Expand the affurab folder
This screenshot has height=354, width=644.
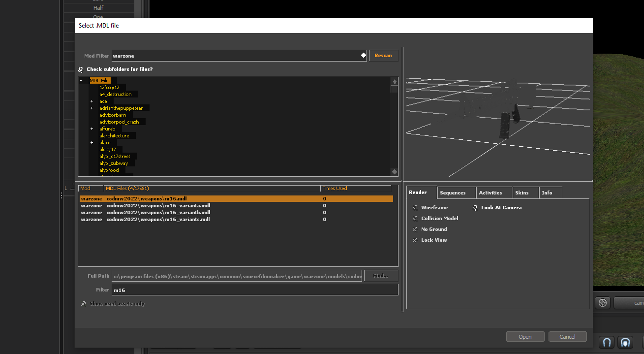pyautogui.click(x=92, y=129)
